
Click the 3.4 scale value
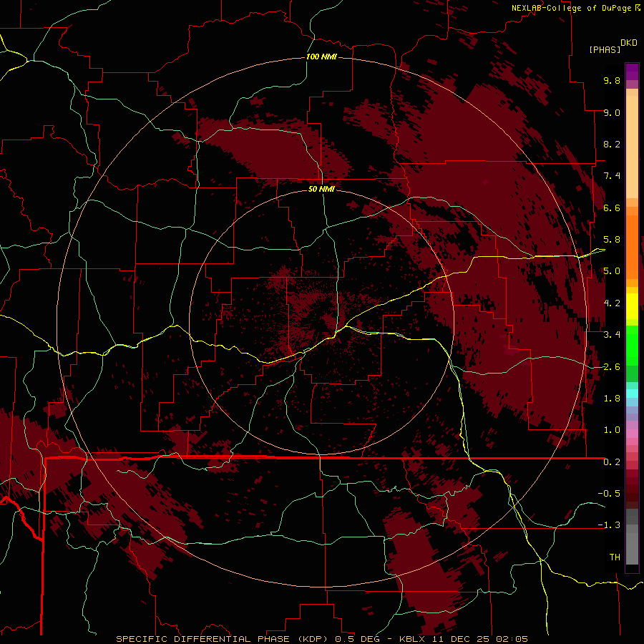(x=612, y=335)
